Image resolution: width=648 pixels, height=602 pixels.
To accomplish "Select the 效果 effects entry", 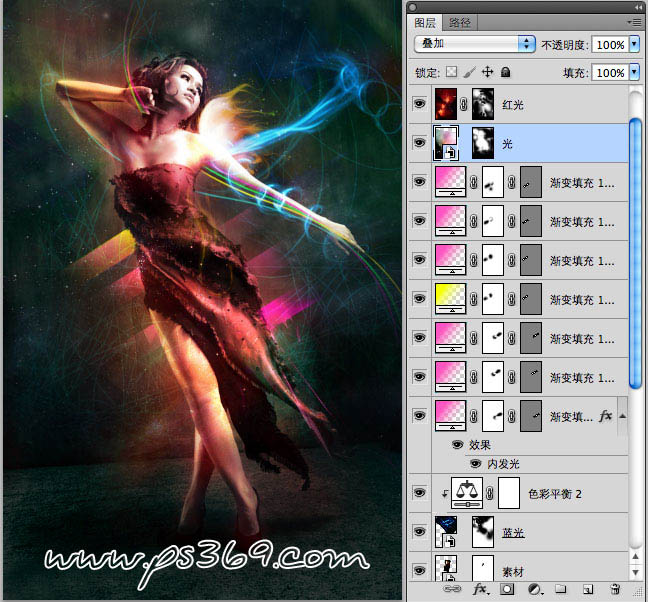I will (x=480, y=445).
